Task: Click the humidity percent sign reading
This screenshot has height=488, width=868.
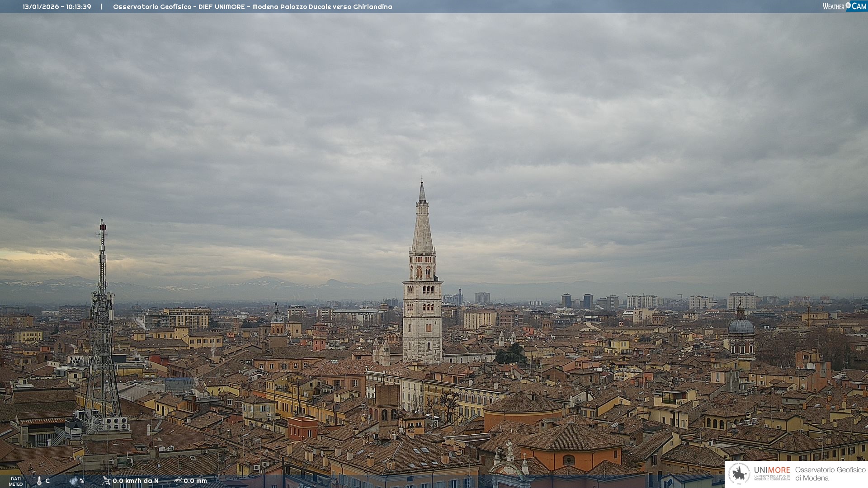Action: point(82,481)
